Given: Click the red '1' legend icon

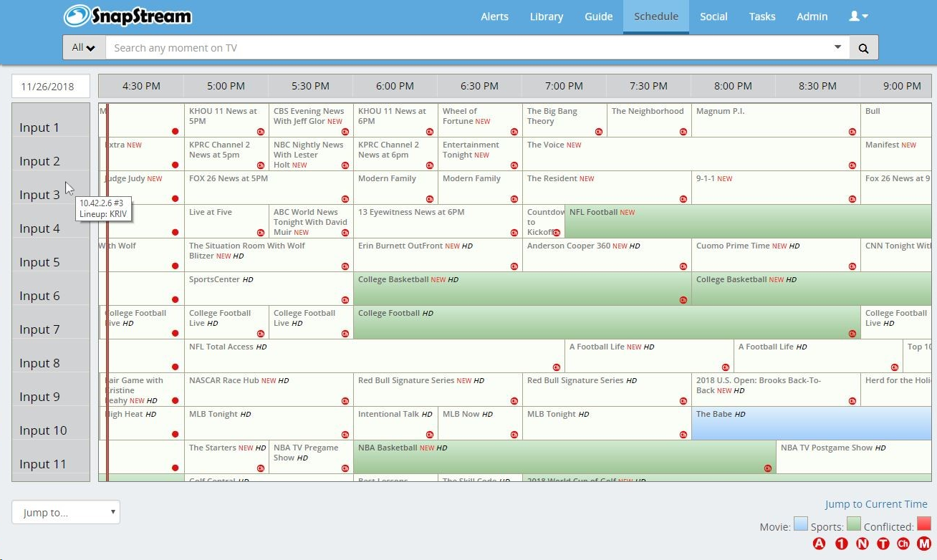Looking at the screenshot, I should 841,544.
